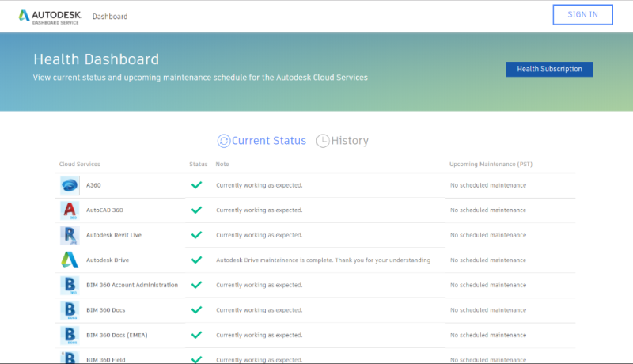Click the BIM 360 Field status checkmark
This screenshot has width=633, height=364.
click(x=196, y=359)
